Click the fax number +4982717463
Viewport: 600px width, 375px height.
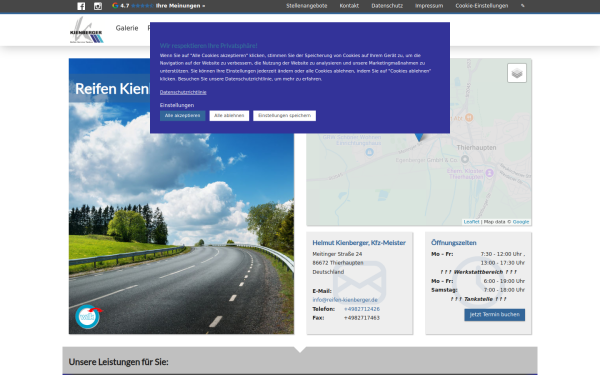(x=362, y=318)
